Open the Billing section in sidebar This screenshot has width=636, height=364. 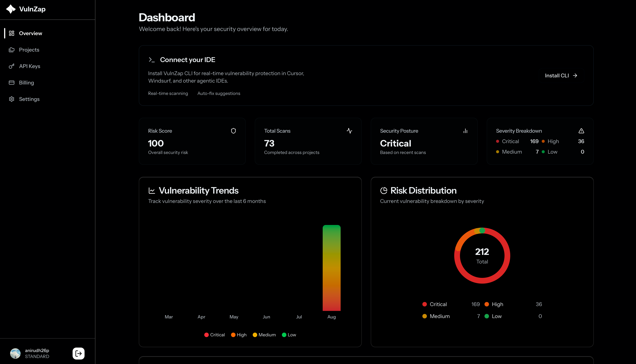[x=26, y=83]
